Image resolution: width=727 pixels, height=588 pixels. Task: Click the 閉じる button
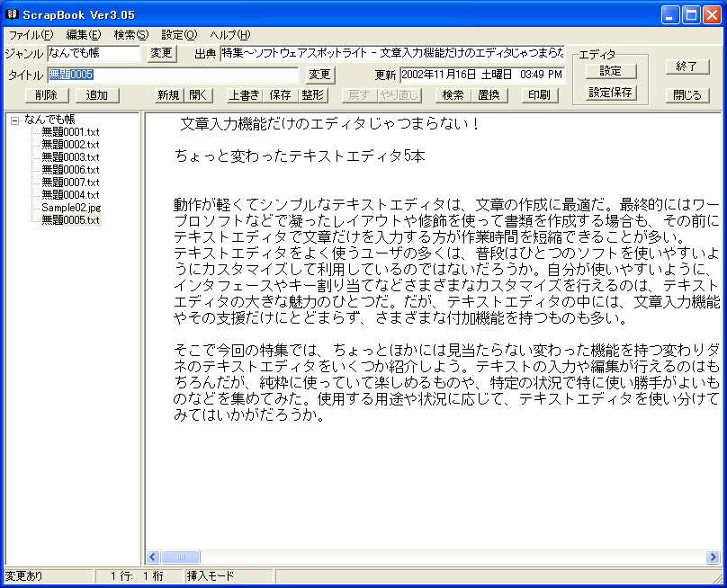coord(687,95)
